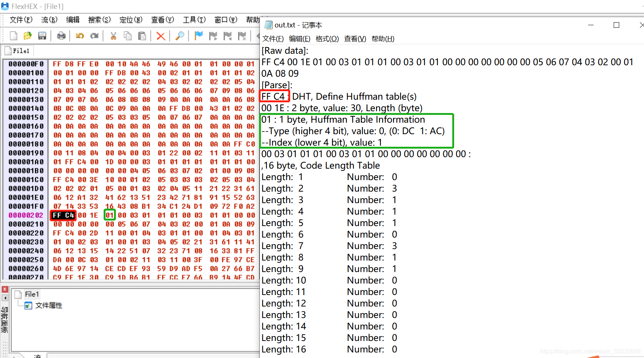644x358 pixels.
Task: Open the 窗口(W) menu in FlexHEX
Action: [226, 20]
